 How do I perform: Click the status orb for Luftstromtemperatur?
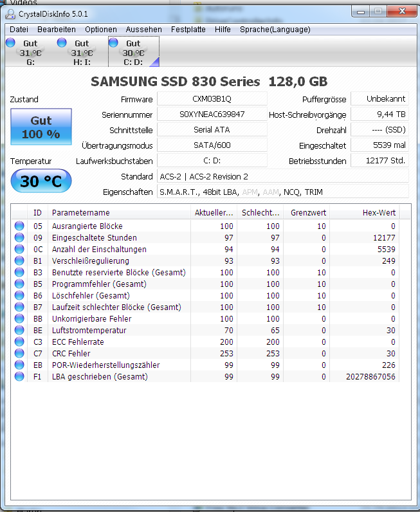coord(19,330)
